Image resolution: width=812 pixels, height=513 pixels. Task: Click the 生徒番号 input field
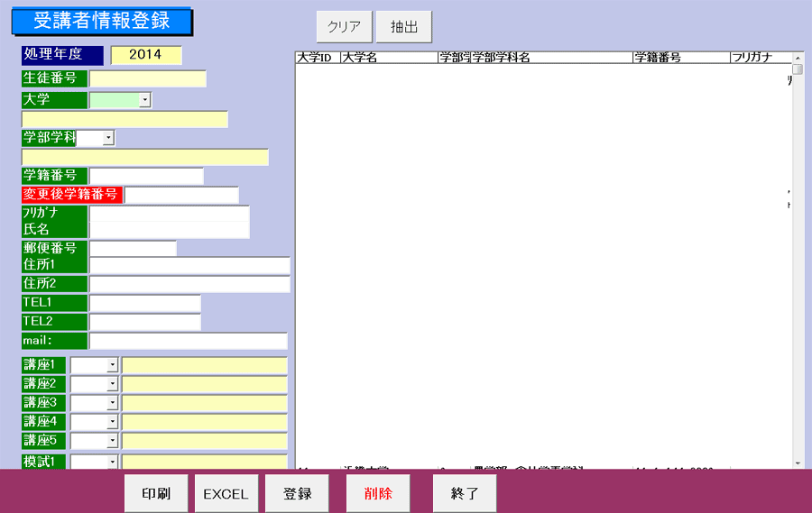click(x=147, y=78)
